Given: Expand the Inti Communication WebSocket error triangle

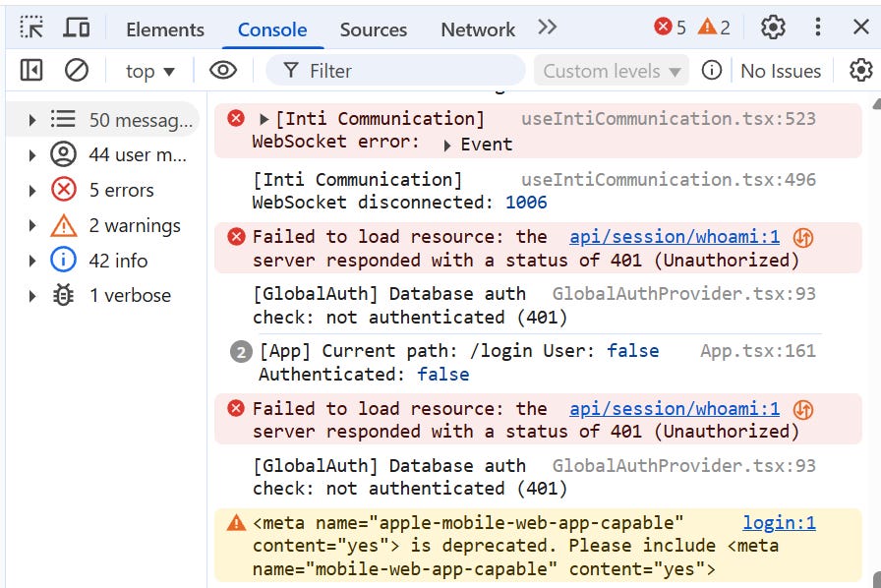Looking at the screenshot, I should pyautogui.click(x=264, y=119).
